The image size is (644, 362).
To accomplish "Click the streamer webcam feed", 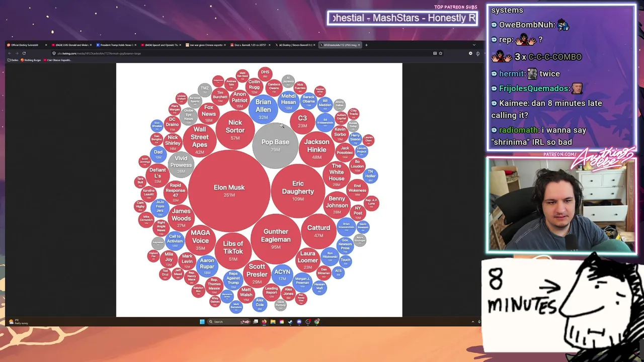I will pyautogui.click(x=561, y=205).
